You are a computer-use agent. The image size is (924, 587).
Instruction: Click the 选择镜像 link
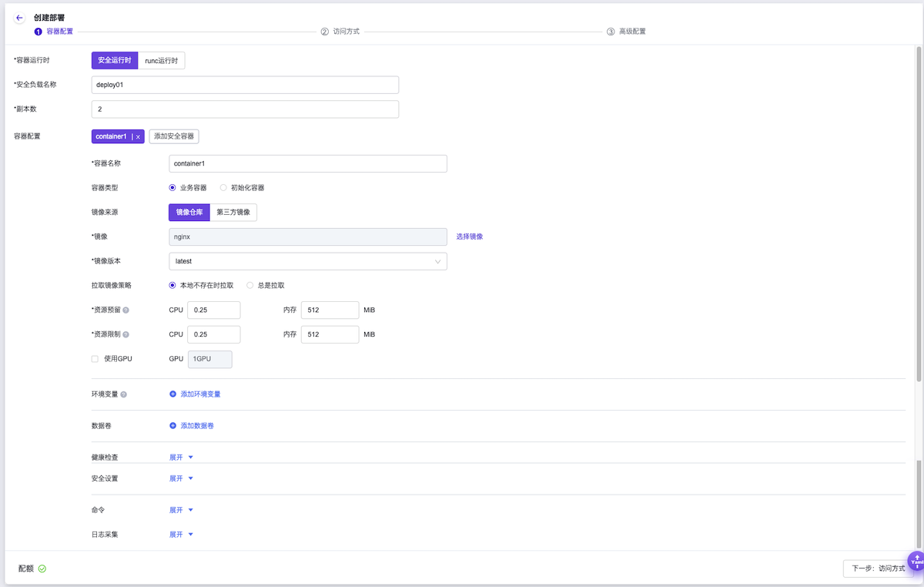tap(469, 236)
